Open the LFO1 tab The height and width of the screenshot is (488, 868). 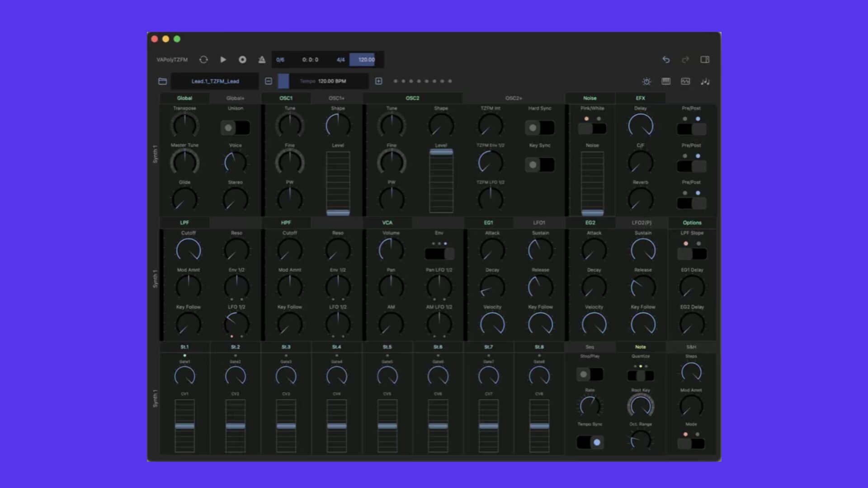coord(539,223)
